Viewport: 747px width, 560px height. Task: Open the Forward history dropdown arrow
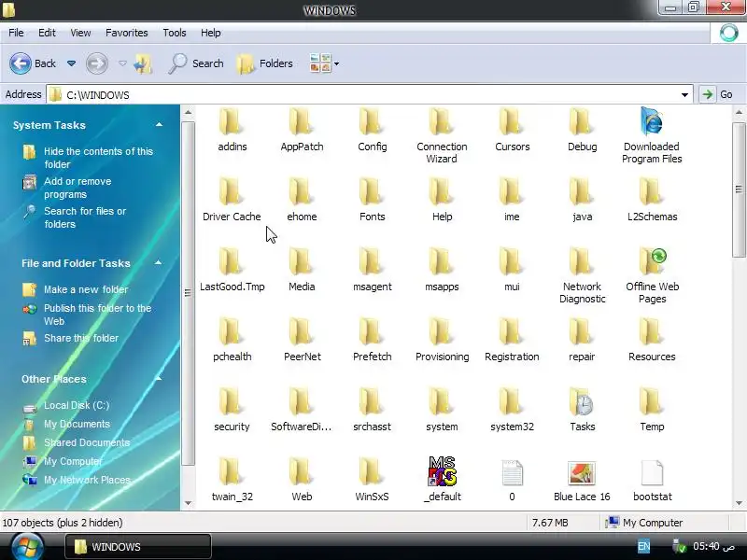tap(122, 63)
